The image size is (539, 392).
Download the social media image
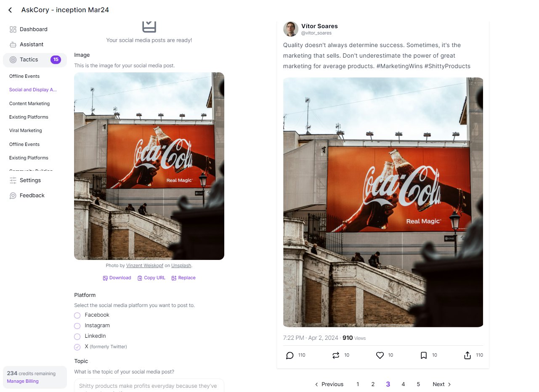[117, 278]
